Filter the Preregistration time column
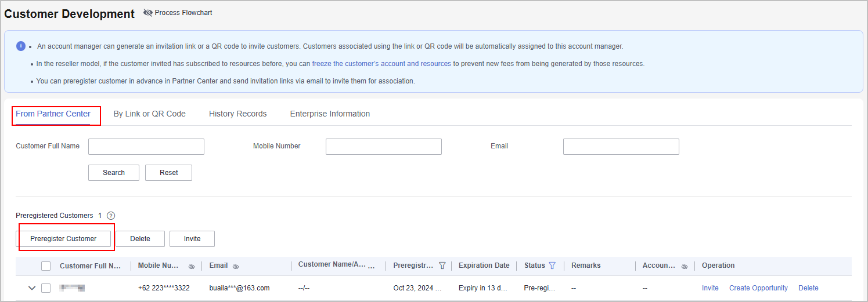This screenshot has height=302, width=868. pyautogui.click(x=442, y=265)
